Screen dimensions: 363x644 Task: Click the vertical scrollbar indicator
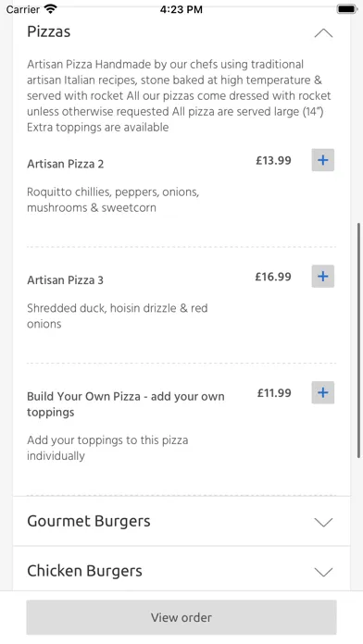click(359, 341)
